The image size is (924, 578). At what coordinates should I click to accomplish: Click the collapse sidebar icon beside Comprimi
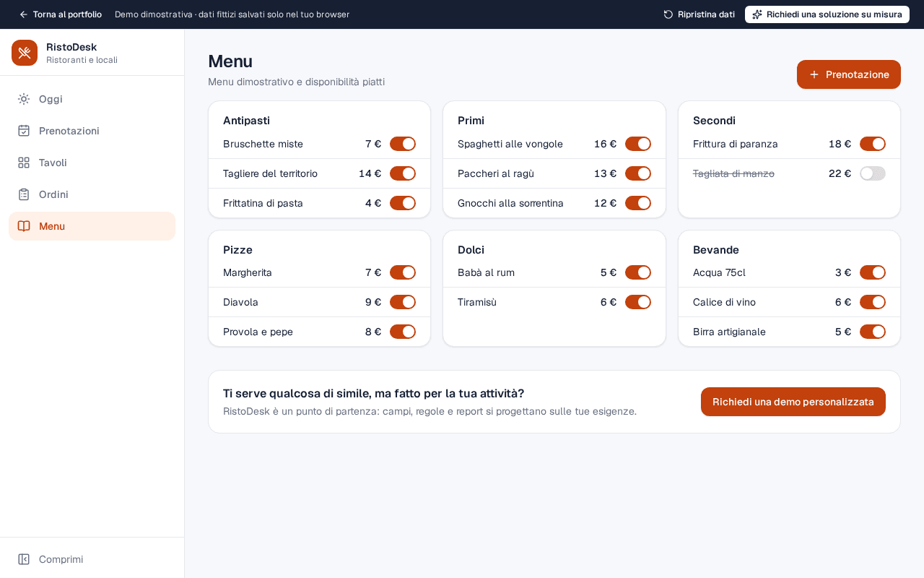click(24, 559)
